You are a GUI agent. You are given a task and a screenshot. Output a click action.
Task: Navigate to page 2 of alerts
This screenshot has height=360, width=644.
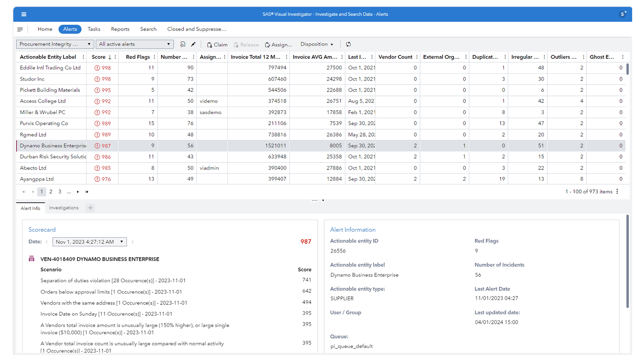(x=50, y=191)
